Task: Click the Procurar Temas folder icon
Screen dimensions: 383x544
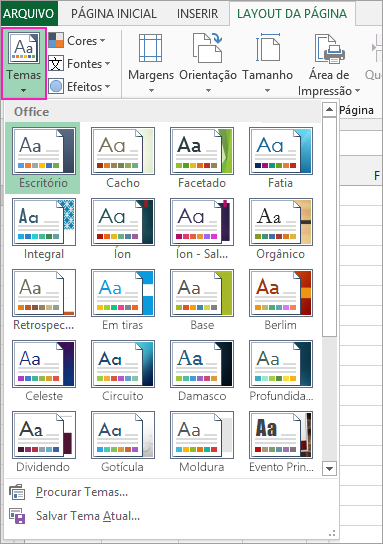Action: [x=17, y=492]
